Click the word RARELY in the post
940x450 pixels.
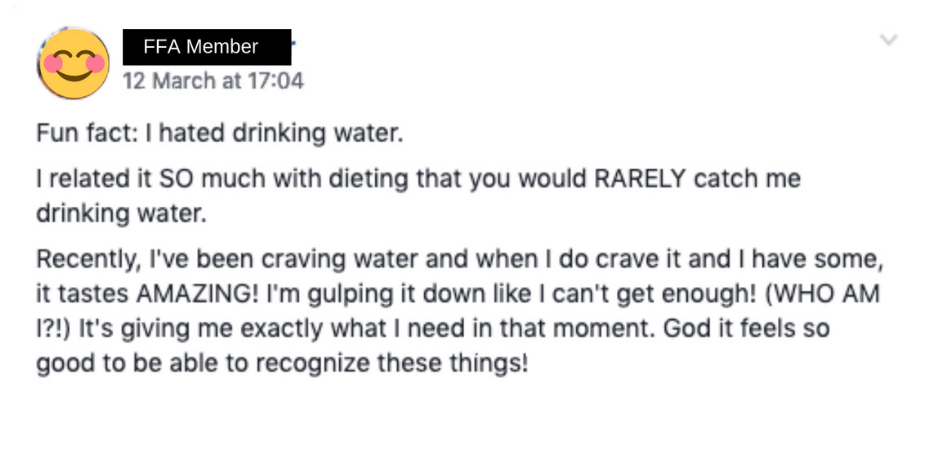click(639, 180)
